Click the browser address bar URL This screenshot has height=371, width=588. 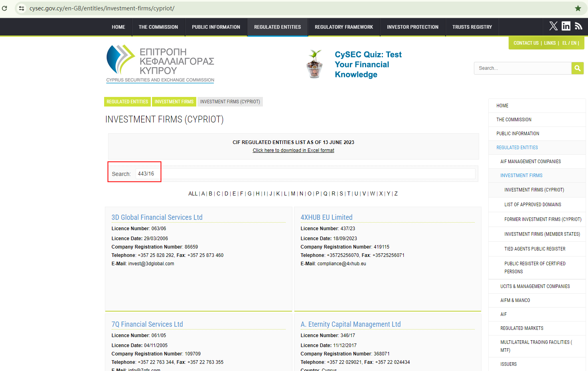coord(102,8)
